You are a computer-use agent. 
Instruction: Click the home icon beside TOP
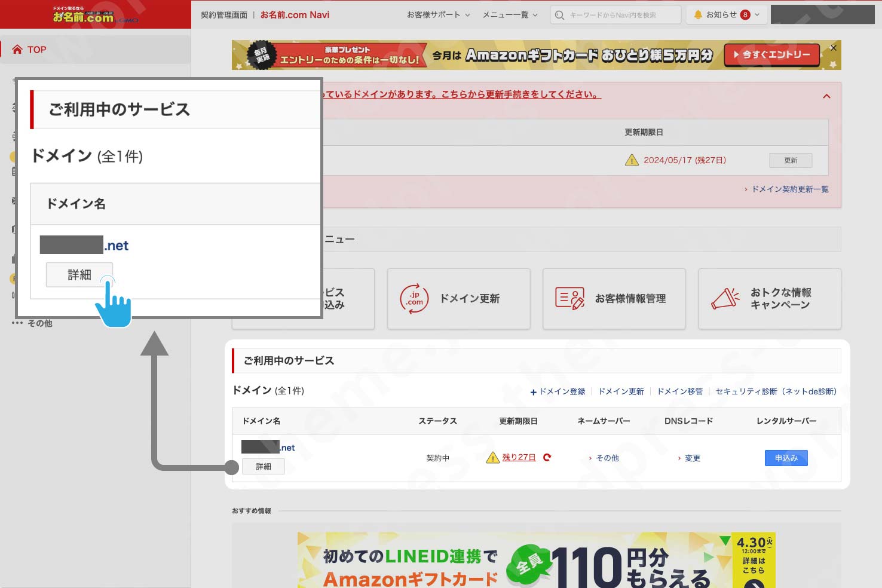coord(17,50)
